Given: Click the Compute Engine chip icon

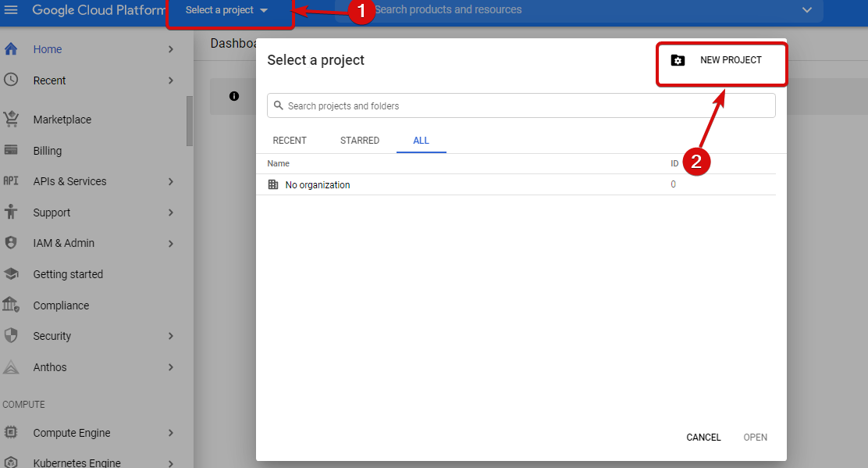Looking at the screenshot, I should click(x=11, y=433).
